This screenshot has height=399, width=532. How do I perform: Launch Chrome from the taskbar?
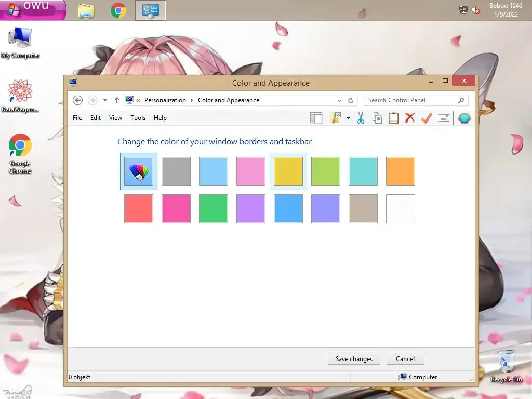click(118, 11)
